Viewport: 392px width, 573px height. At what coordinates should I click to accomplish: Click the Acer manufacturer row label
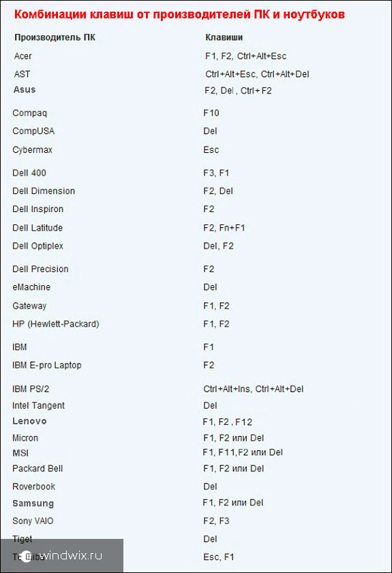coord(23,56)
